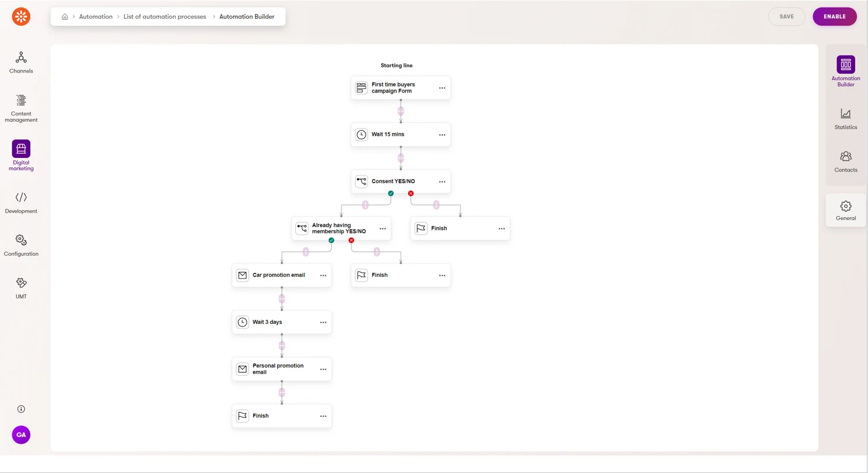
Task: Open the Digital marketing section
Action: coord(21,155)
